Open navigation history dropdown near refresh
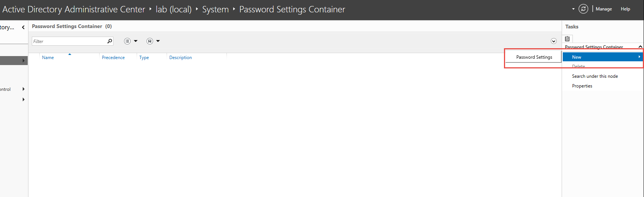The image size is (644, 197). pyautogui.click(x=573, y=9)
